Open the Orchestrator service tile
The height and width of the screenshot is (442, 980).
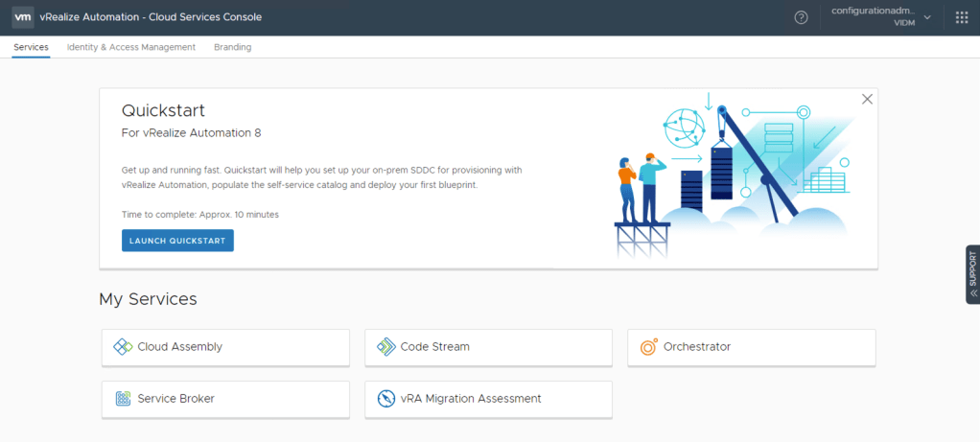[751, 347]
